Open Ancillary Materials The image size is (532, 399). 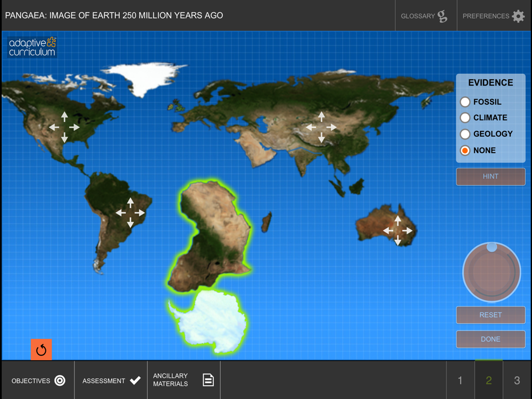click(x=184, y=380)
